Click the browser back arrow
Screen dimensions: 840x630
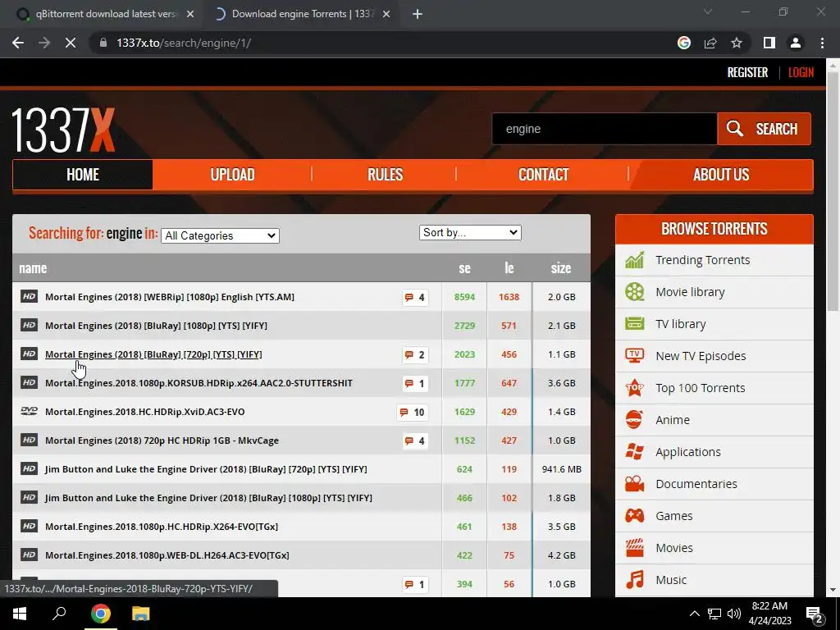pyautogui.click(x=18, y=43)
